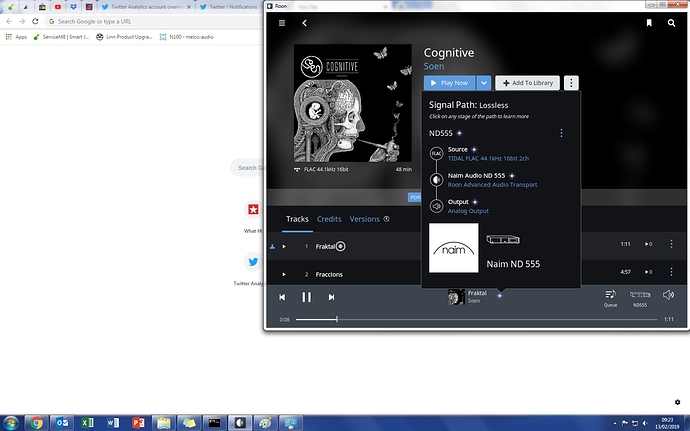Click the Naim ND 555 device icon
The height and width of the screenshot is (431, 690).
tap(503, 239)
